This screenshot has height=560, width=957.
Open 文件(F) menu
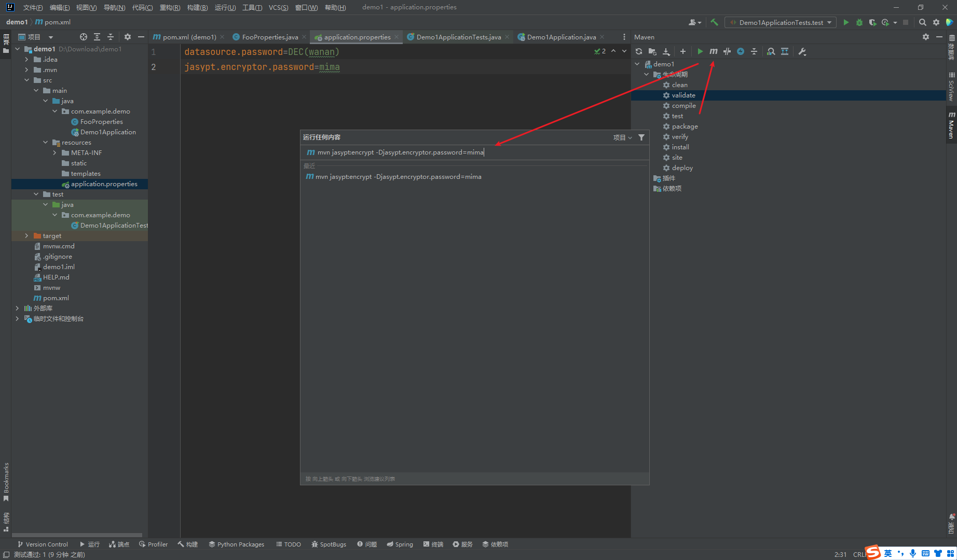(33, 7)
